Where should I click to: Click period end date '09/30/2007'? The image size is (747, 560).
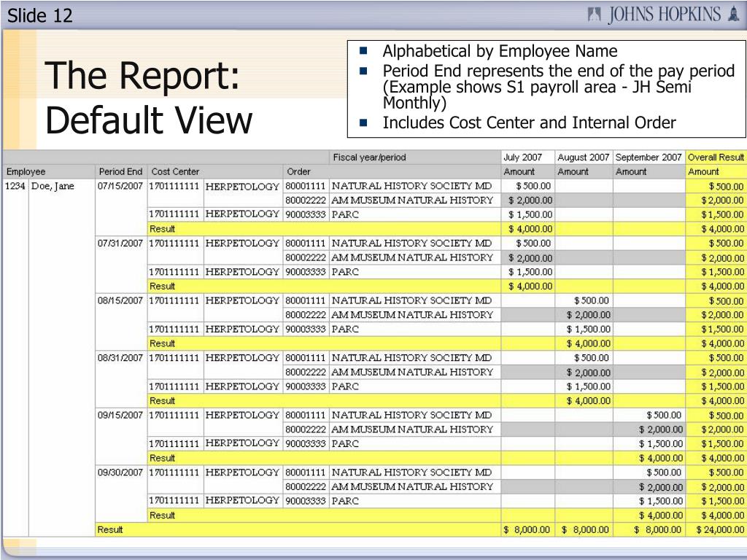click(x=120, y=472)
